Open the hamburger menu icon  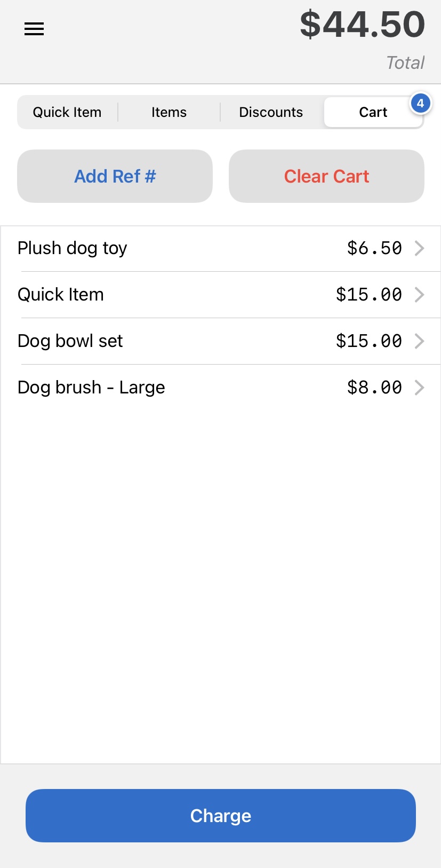[34, 29]
